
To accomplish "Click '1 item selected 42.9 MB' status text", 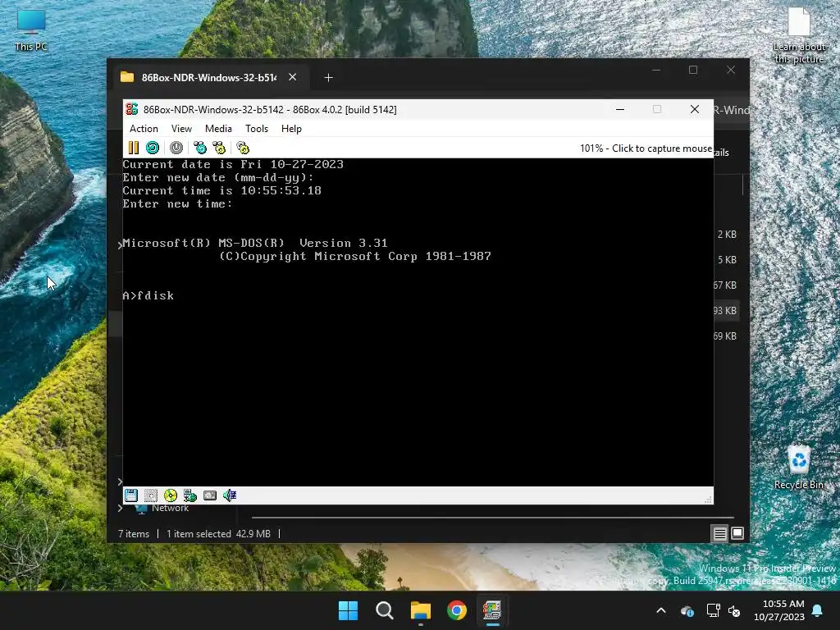I will [218, 533].
